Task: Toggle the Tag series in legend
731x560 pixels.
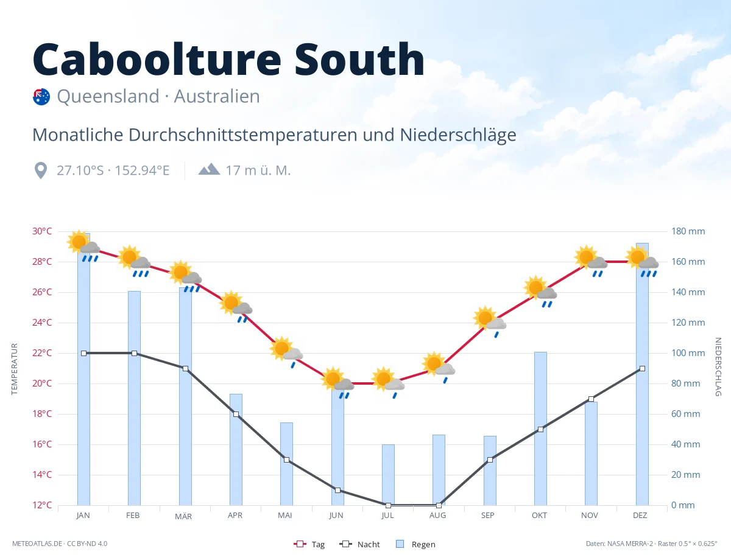Action: tap(309, 544)
